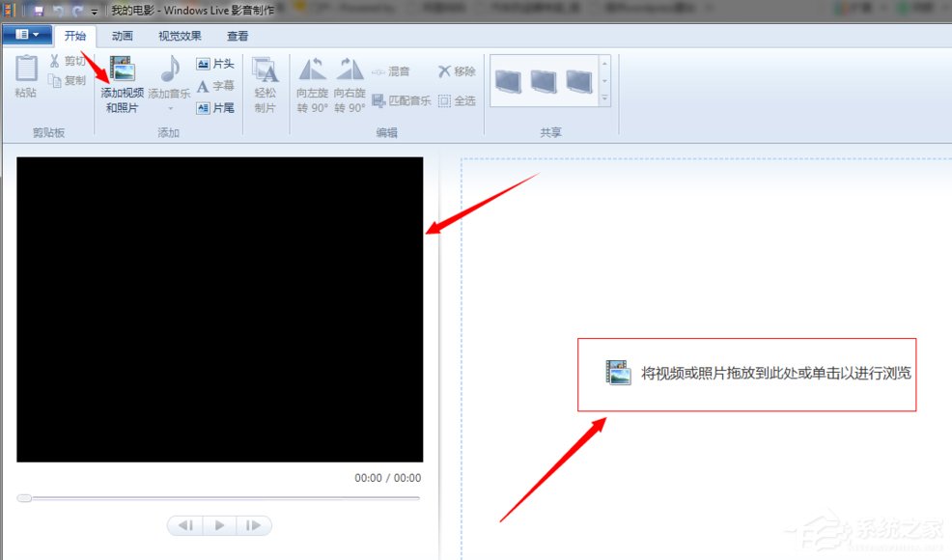Open the Quick Access Toolbar customize arrow

[x=94, y=10]
